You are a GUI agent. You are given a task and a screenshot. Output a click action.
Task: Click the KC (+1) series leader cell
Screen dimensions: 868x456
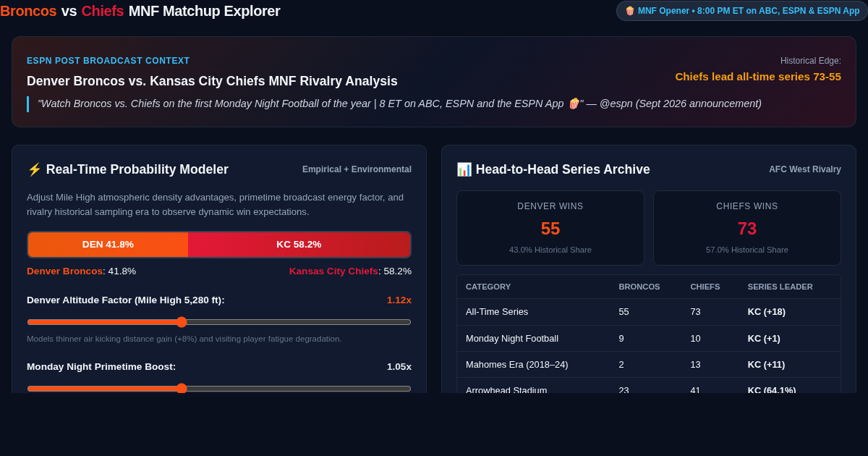tap(764, 339)
